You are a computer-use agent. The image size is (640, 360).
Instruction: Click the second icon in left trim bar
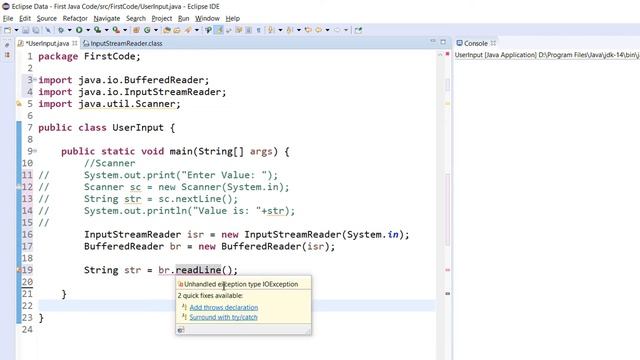coord(7,55)
